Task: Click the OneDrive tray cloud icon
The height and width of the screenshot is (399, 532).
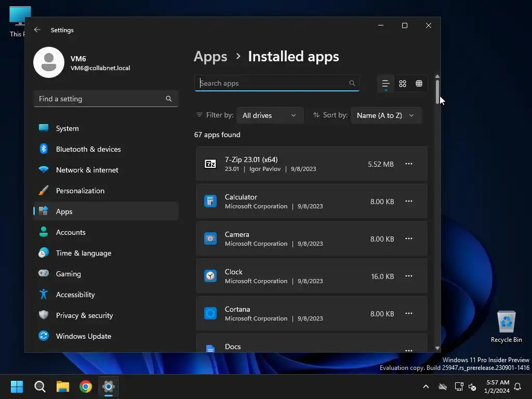Action: tap(443, 387)
